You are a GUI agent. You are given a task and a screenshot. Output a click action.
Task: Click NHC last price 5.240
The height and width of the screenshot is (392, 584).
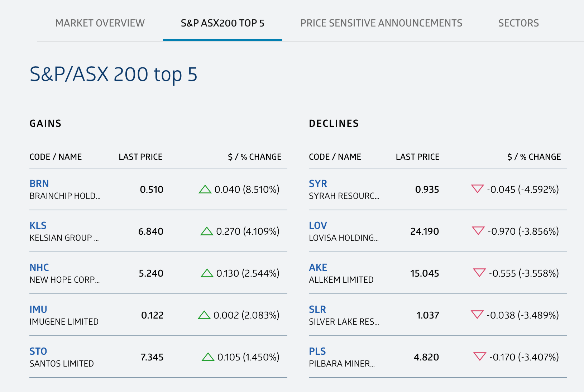click(151, 273)
